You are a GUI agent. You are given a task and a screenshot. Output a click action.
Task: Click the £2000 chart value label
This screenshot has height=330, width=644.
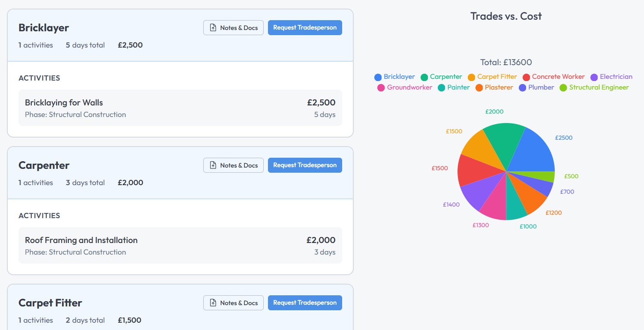pyautogui.click(x=494, y=111)
